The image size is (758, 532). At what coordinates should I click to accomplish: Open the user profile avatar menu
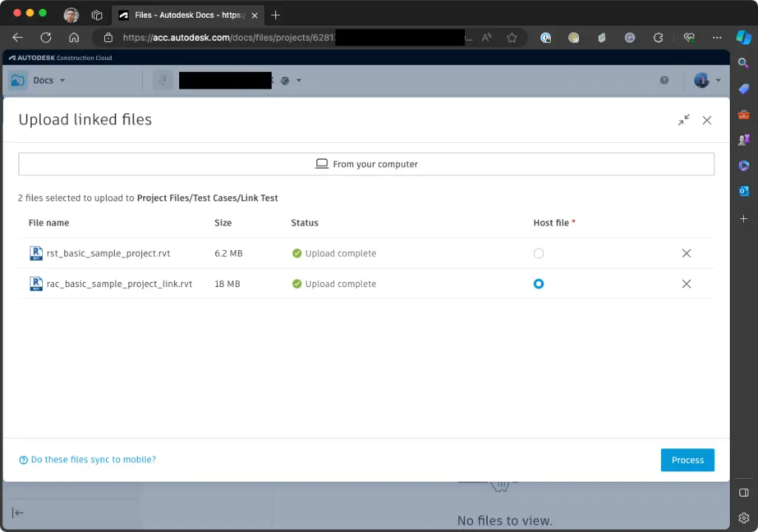tap(707, 80)
